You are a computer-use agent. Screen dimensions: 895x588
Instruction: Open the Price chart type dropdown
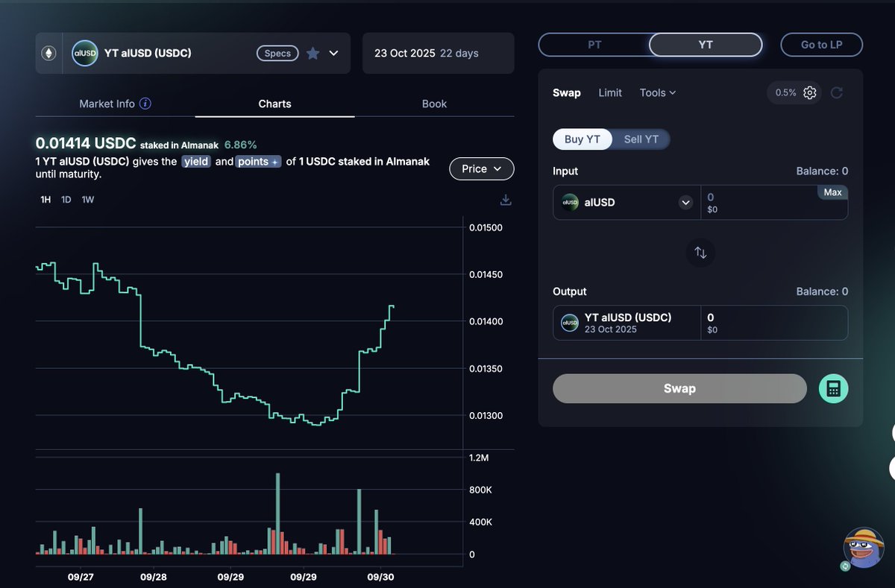point(481,168)
